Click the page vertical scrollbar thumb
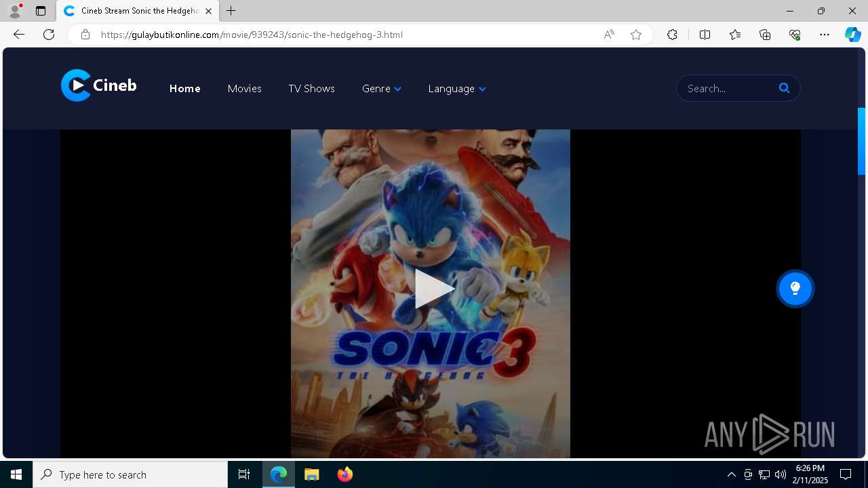868x488 pixels. pyautogui.click(x=861, y=141)
